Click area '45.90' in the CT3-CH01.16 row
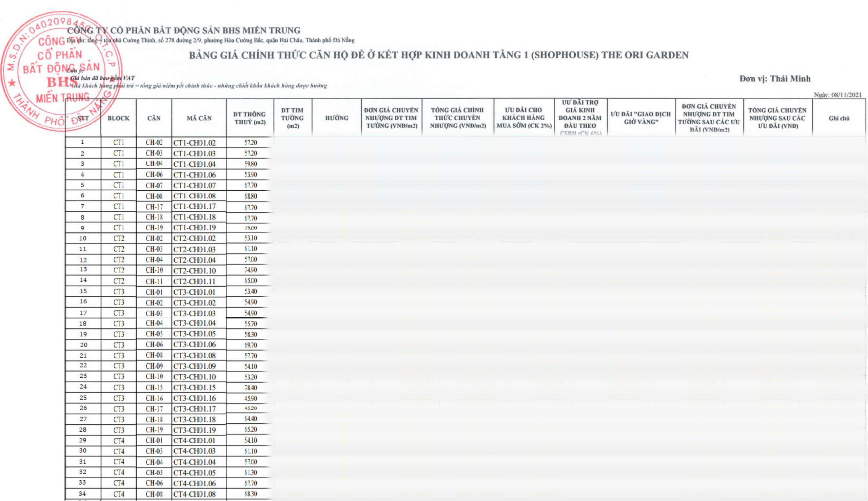This screenshot has width=868, height=501. 251,398
